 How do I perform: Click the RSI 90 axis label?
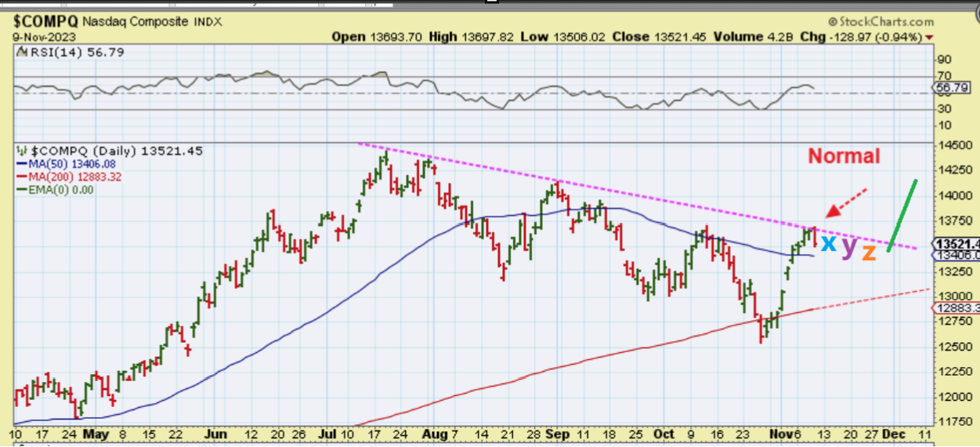(946, 60)
